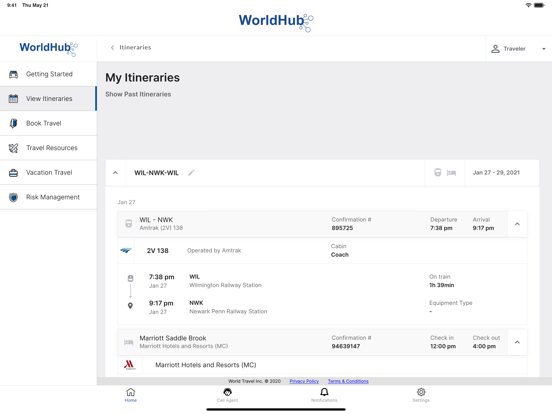Open the Privacy Policy link

pyautogui.click(x=304, y=381)
